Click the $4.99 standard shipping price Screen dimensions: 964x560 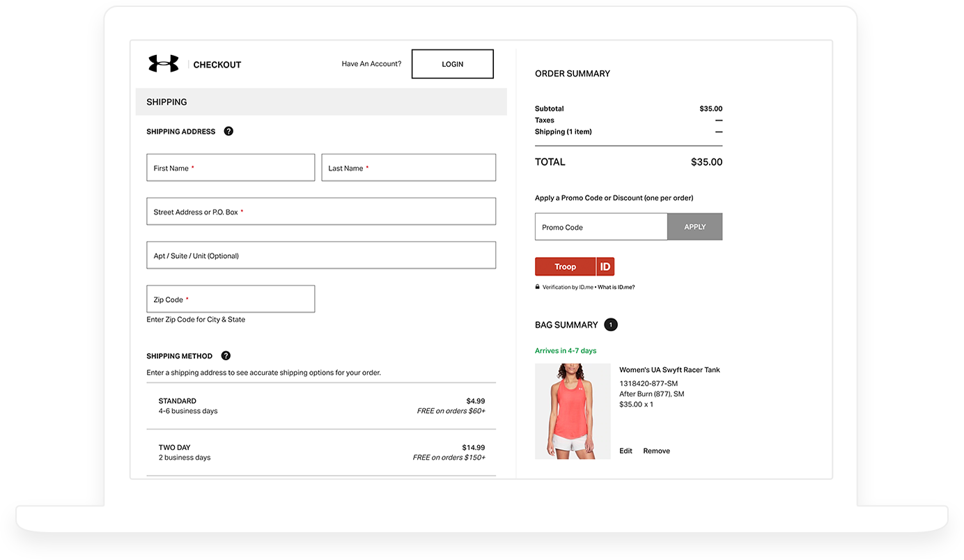click(476, 401)
